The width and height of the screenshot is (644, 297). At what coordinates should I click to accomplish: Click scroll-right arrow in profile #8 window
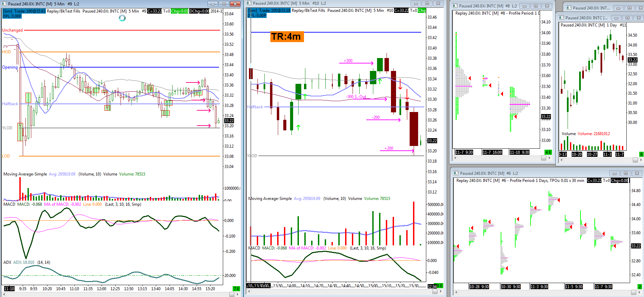coord(549,158)
